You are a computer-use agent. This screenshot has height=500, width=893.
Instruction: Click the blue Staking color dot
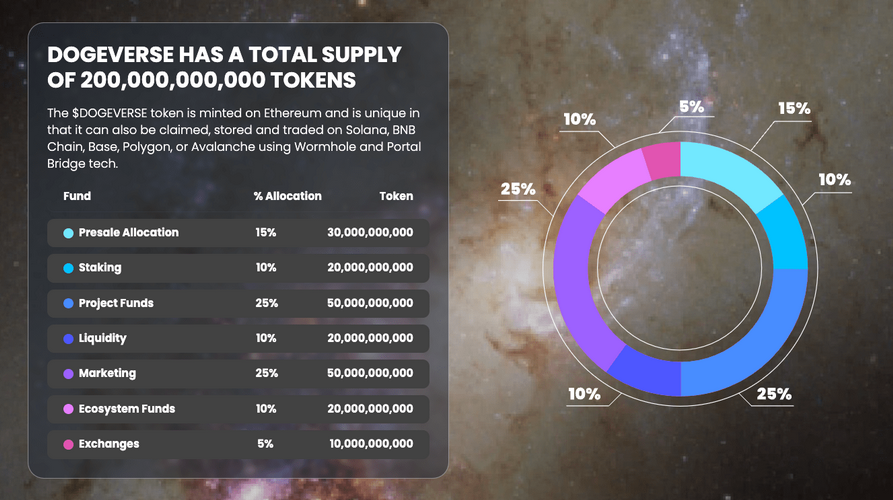point(68,268)
